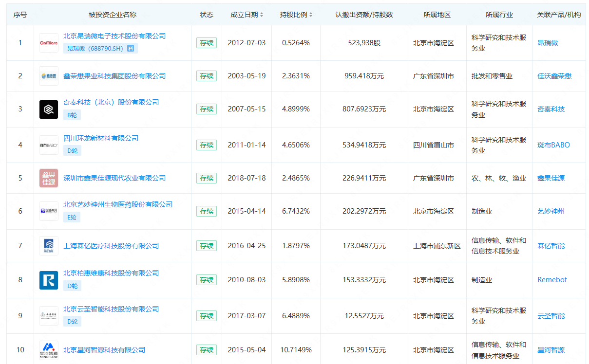Click the E轮 tag under 艺妙神州

coord(72,217)
